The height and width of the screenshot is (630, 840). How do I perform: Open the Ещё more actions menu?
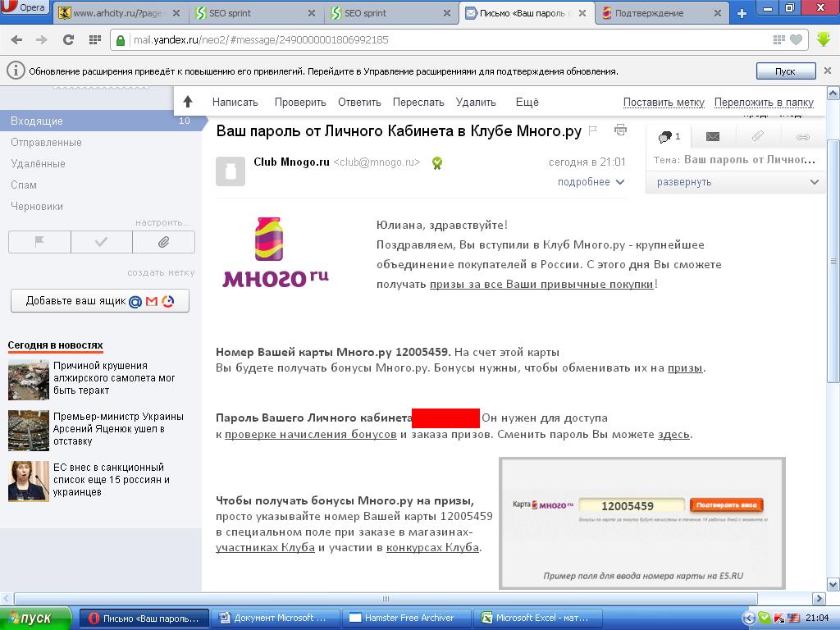[527, 103]
